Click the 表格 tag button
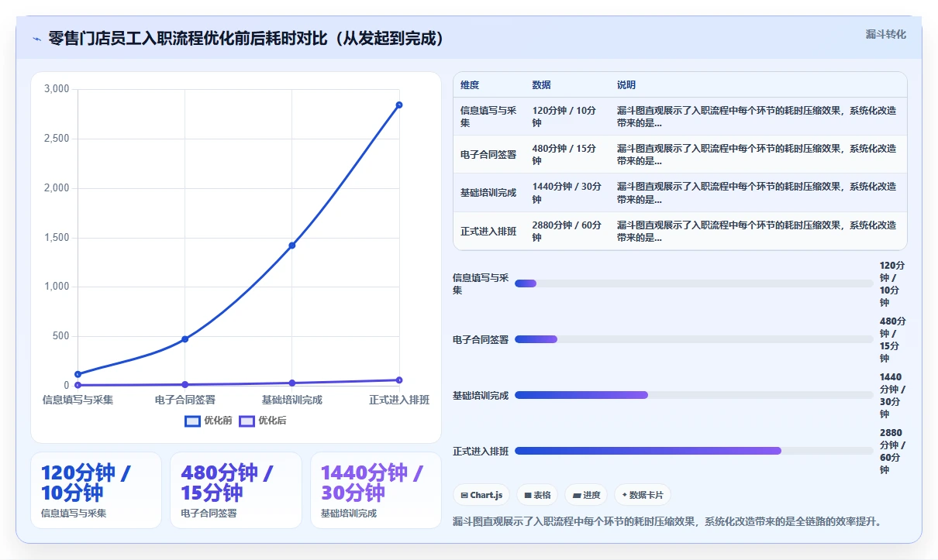 536,495
